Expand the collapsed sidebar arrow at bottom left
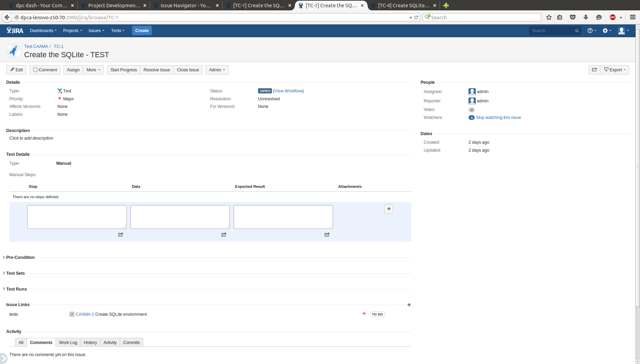 (3, 358)
